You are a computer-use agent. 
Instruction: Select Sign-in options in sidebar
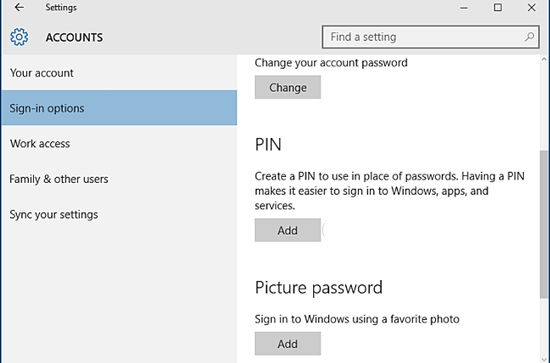[x=119, y=108]
